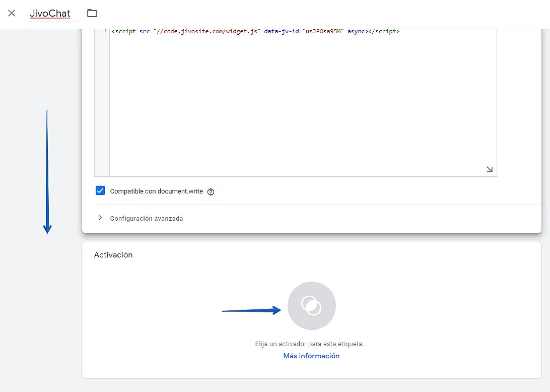Click the code editor resize handle
Viewport: 550px width, 392px height.
click(x=490, y=170)
